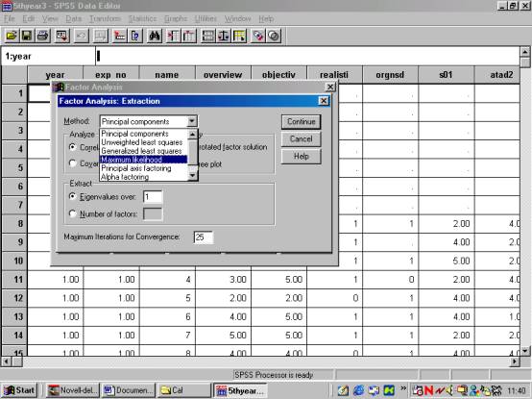Open the Graphs menu

[x=176, y=18]
